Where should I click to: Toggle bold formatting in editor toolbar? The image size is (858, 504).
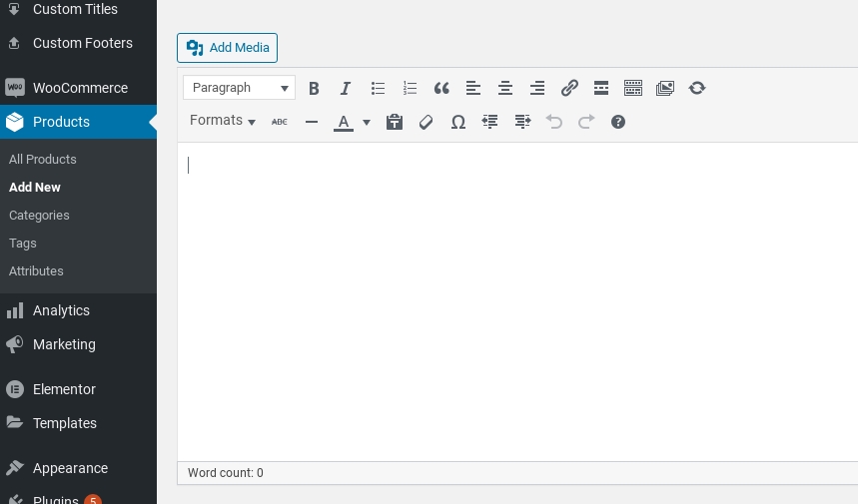point(314,88)
